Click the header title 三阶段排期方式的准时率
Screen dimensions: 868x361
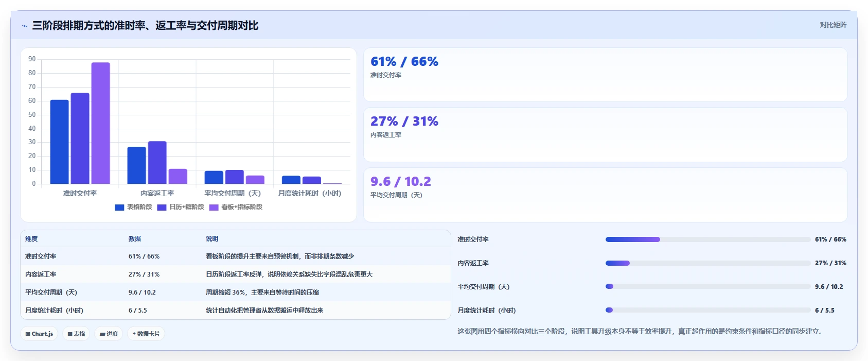[146, 25]
